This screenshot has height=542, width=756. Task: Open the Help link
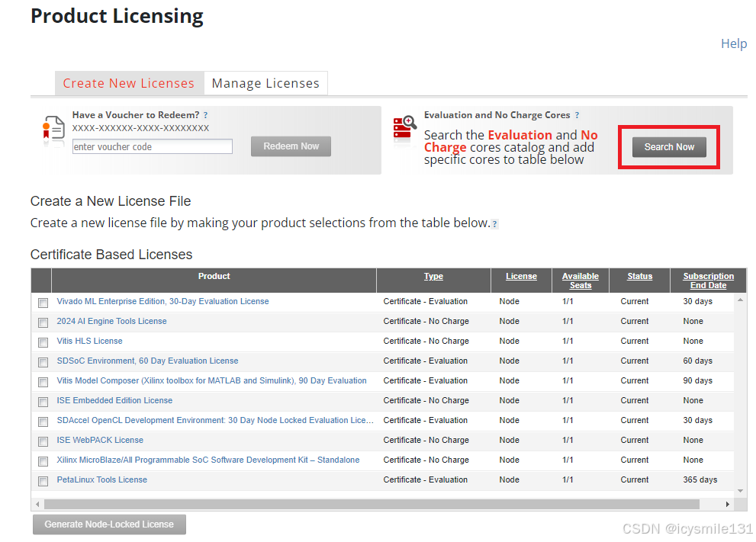click(x=734, y=43)
